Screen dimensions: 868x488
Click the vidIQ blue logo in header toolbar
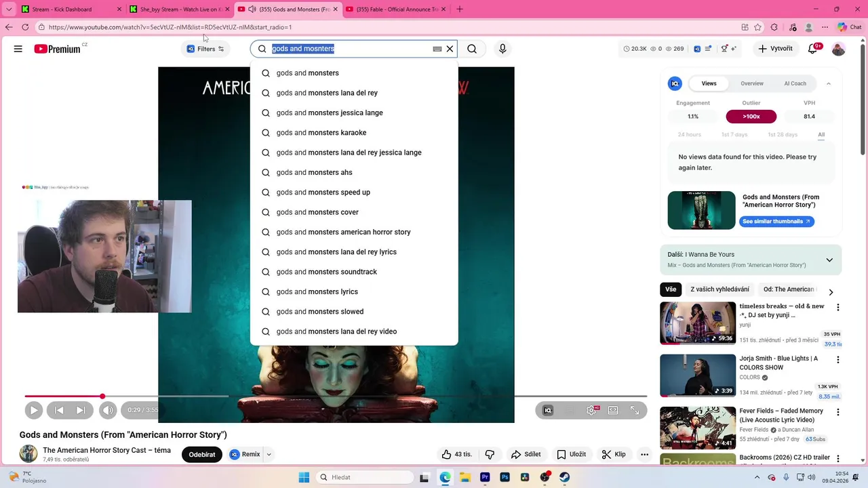[x=697, y=49]
